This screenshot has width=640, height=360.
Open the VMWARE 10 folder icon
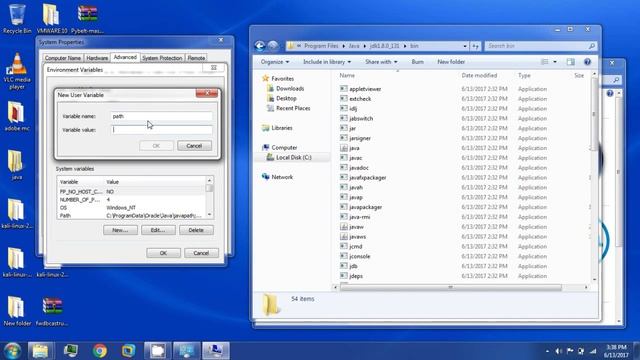(x=51, y=18)
